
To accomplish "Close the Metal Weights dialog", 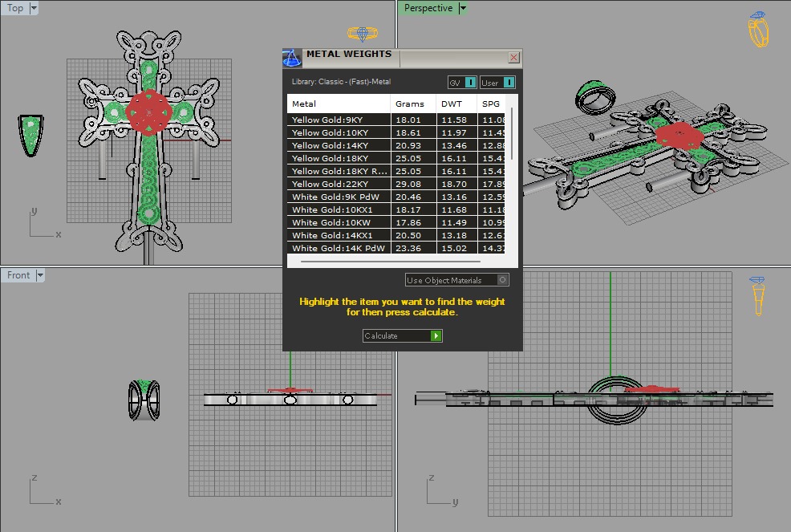I will [513, 58].
